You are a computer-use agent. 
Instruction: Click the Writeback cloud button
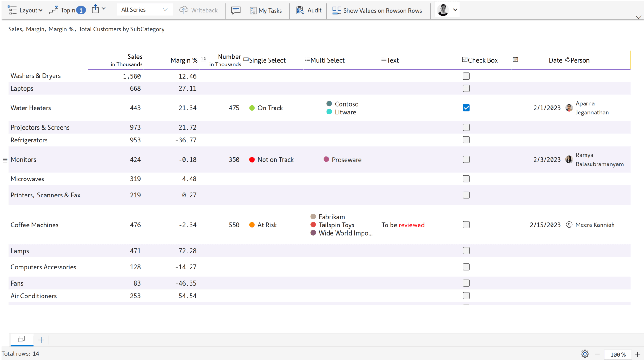pyautogui.click(x=198, y=10)
